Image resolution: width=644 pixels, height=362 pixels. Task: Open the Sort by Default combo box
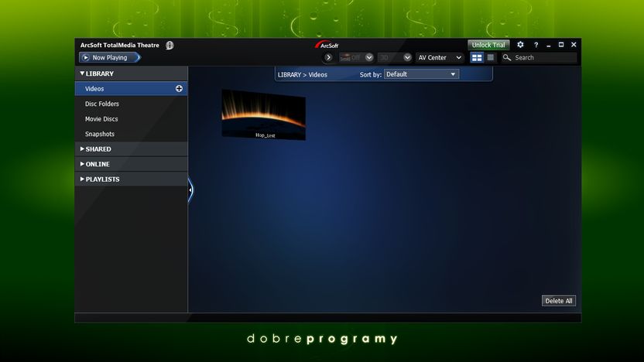tap(421, 74)
